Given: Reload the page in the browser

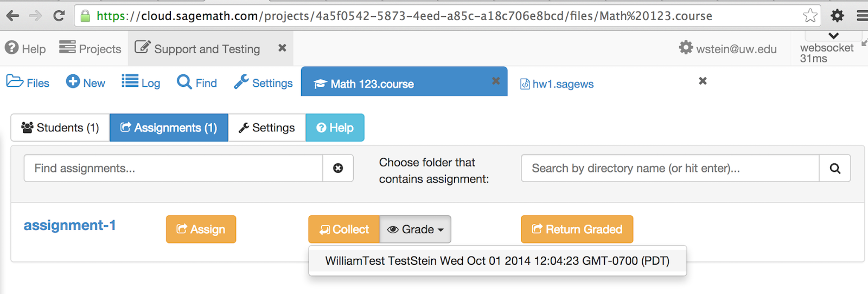Looking at the screenshot, I should (x=59, y=16).
